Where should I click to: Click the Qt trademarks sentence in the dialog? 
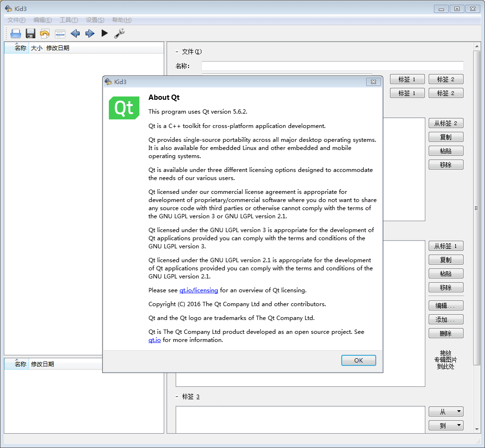coord(232,318)
